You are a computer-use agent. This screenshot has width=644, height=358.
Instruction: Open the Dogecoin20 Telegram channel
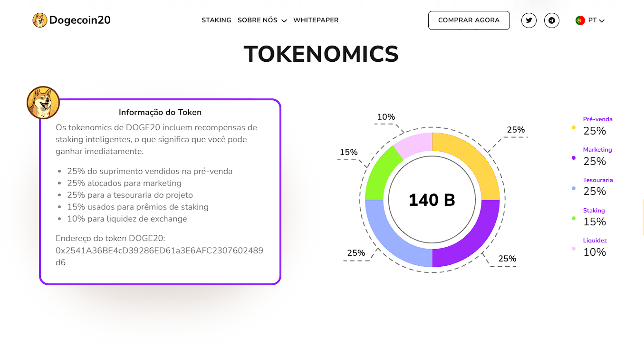tap(552, 20)
